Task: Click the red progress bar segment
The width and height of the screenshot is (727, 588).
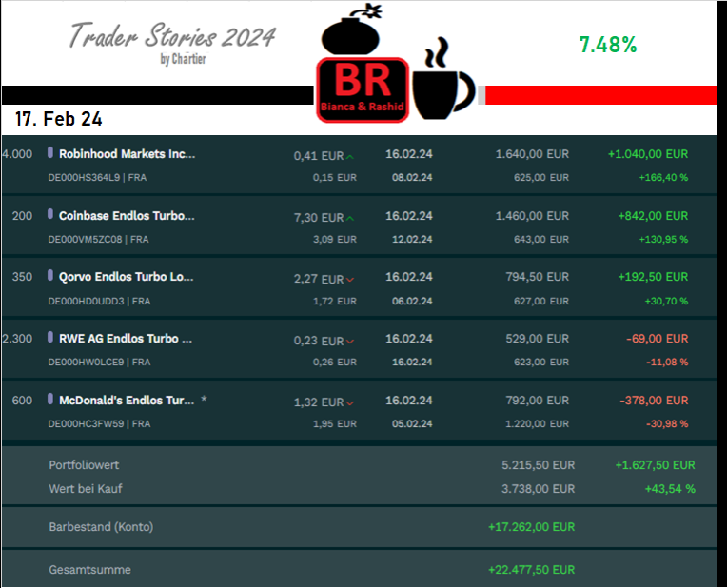Action: pyautogui.click(x=600, y=95)
